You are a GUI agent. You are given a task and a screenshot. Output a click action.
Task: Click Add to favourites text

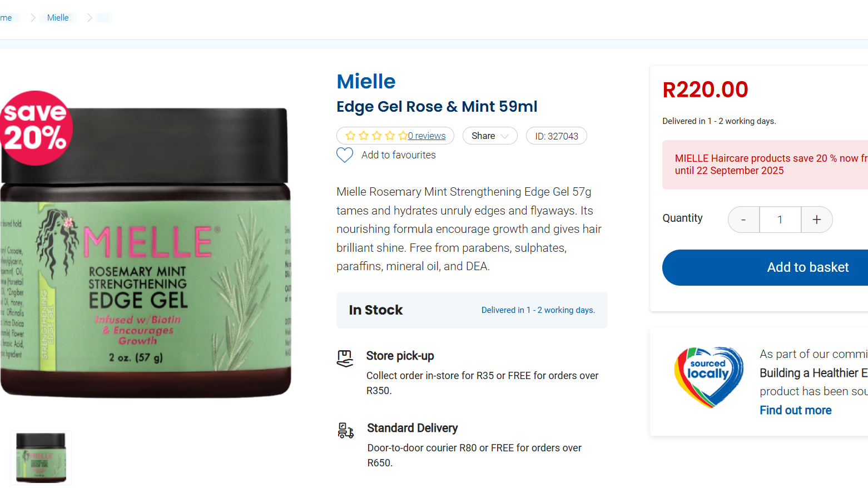click(398, 155)
